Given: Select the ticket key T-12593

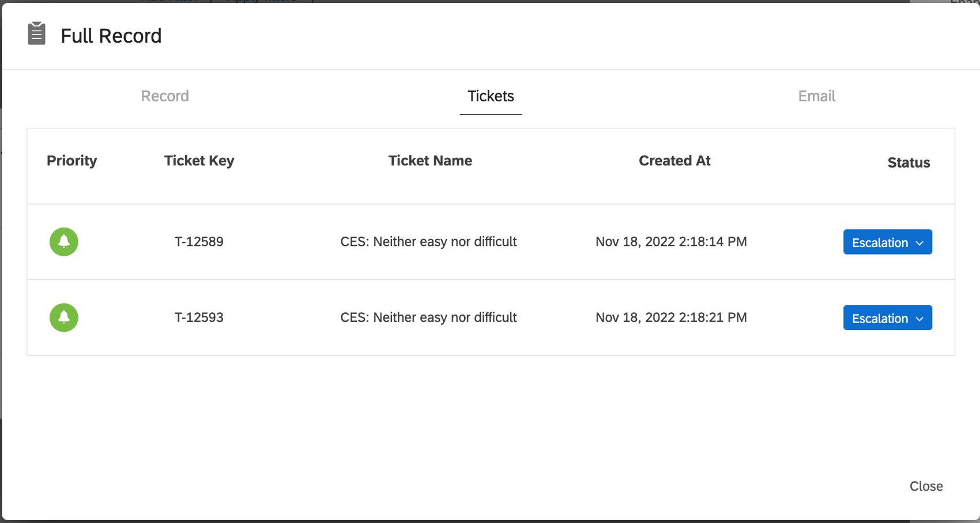Looking at the screenshot, I should pyautogui.click(x=199, y=317).
